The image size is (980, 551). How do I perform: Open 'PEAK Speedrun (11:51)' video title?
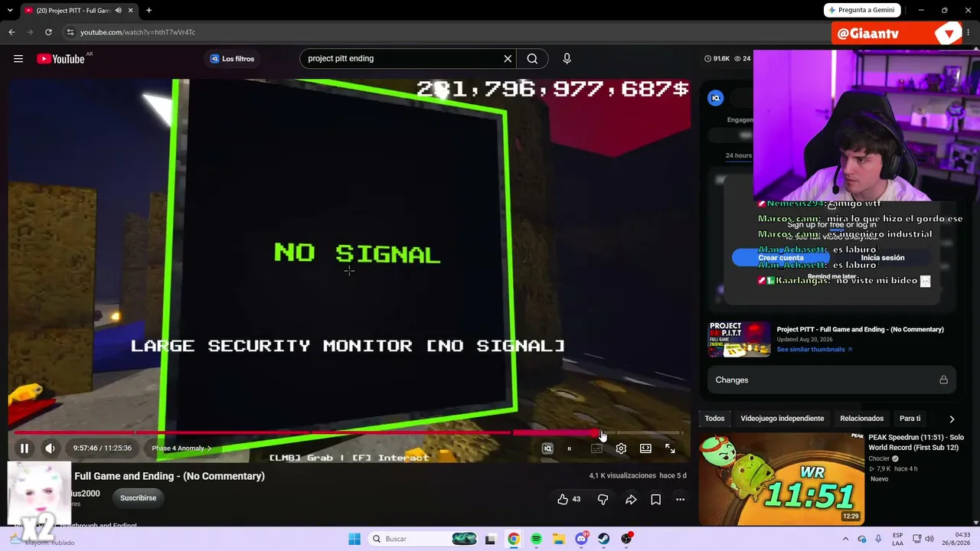(x=916, y=442)
